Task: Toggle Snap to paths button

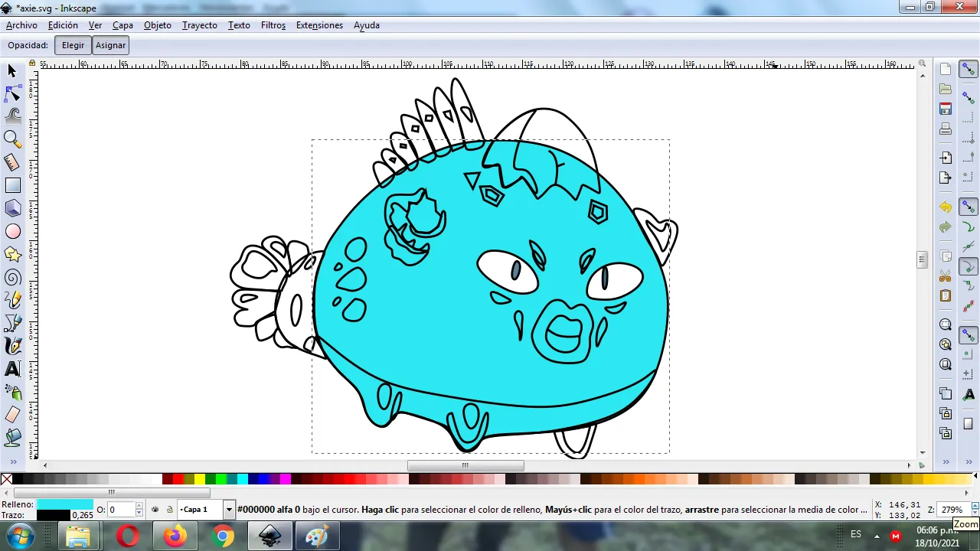Action: [969, 227]
